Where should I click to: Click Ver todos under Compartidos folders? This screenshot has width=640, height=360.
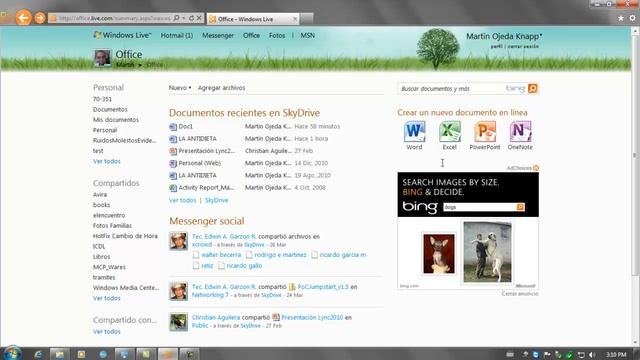(x=107, y=298)
